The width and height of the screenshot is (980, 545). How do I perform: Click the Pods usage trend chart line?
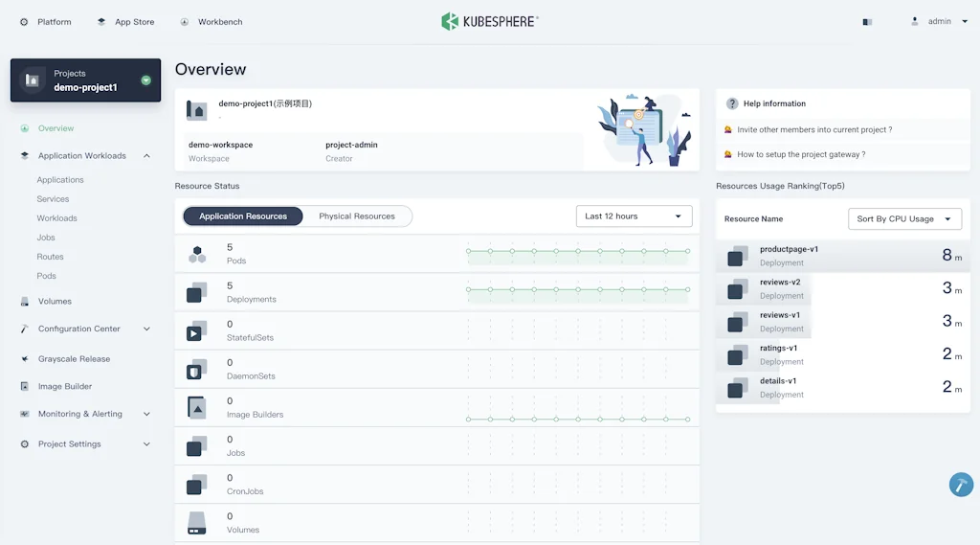[577, 251]
